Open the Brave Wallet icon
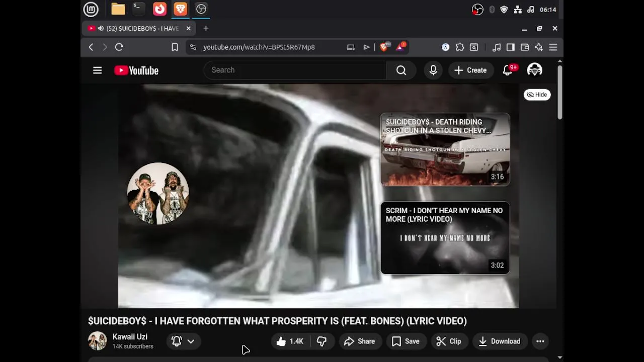The height and width of the screenshot is (362, 644). point(525,47)
